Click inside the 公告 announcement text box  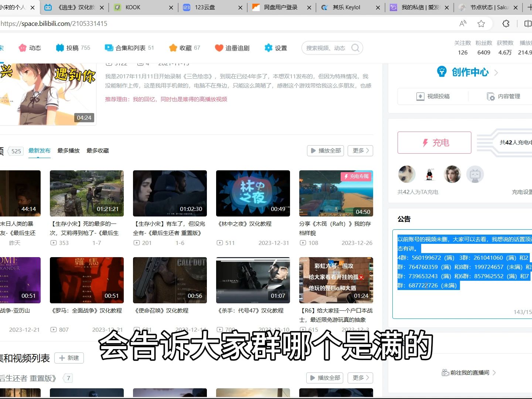coord(462,274)
